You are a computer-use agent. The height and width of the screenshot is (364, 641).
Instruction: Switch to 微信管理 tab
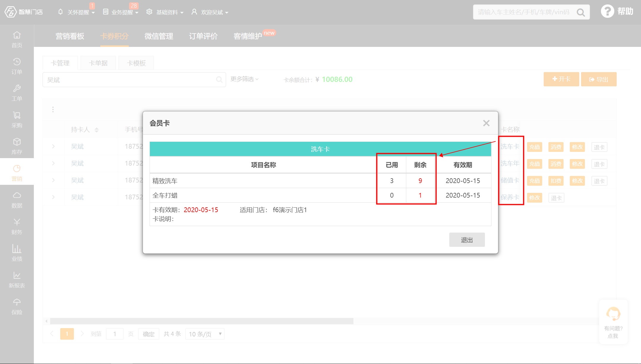tap(159, 36)
